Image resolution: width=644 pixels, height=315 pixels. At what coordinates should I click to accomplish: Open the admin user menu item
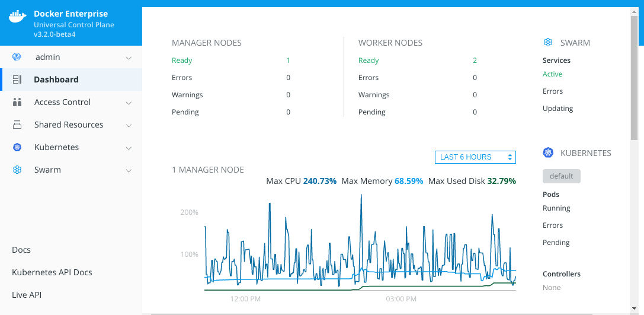(x=71, y=57)
